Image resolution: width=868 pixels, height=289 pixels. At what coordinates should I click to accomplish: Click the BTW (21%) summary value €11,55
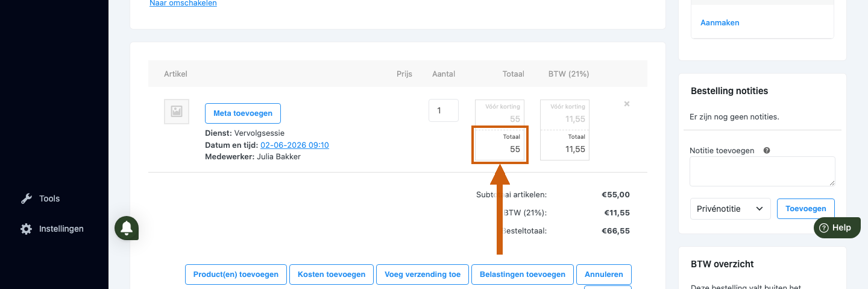coord(617,212)
